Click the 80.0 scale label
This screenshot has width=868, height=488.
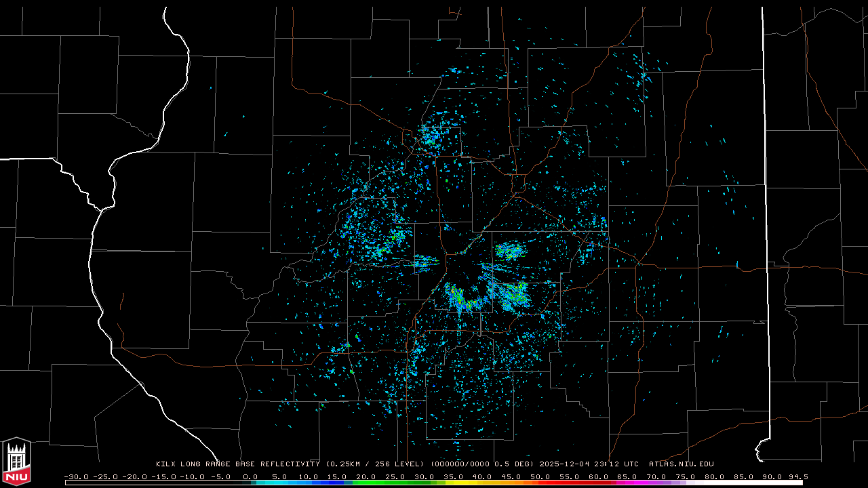click(715, 477)
